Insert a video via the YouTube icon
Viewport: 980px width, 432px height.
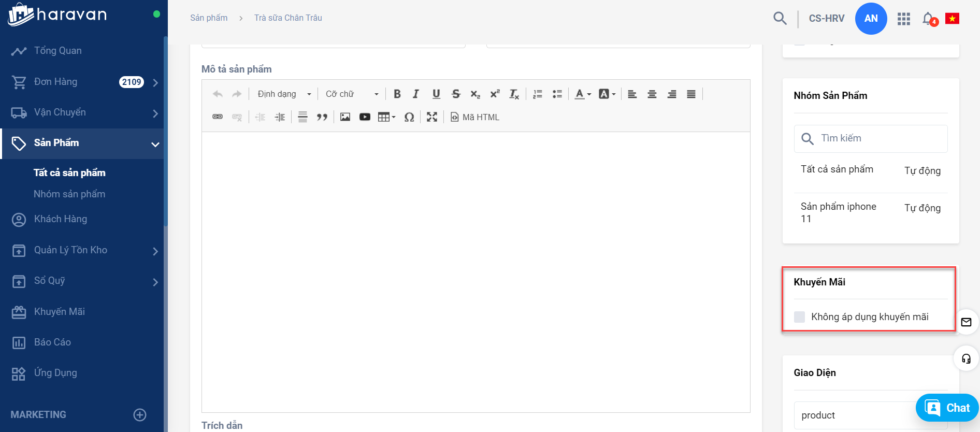[365, 117]
